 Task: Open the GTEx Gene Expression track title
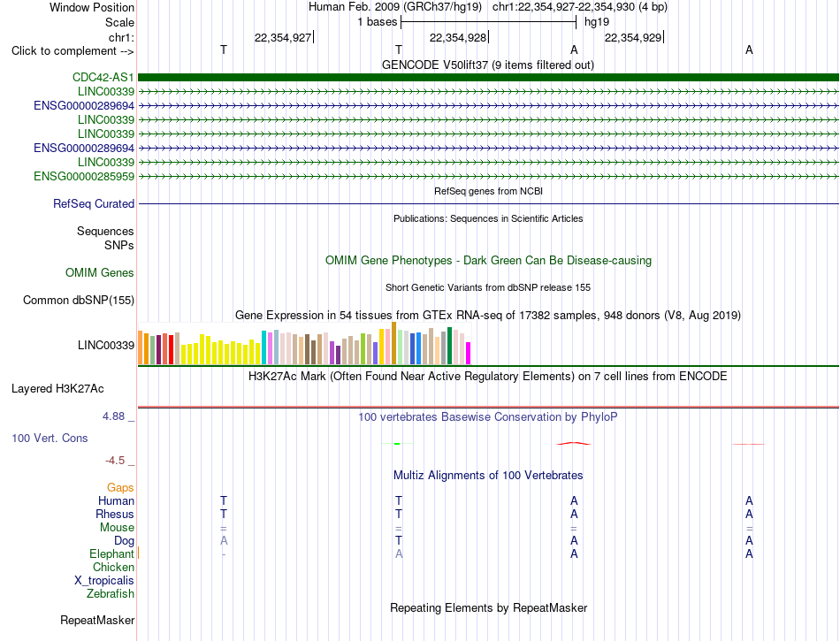487,316
